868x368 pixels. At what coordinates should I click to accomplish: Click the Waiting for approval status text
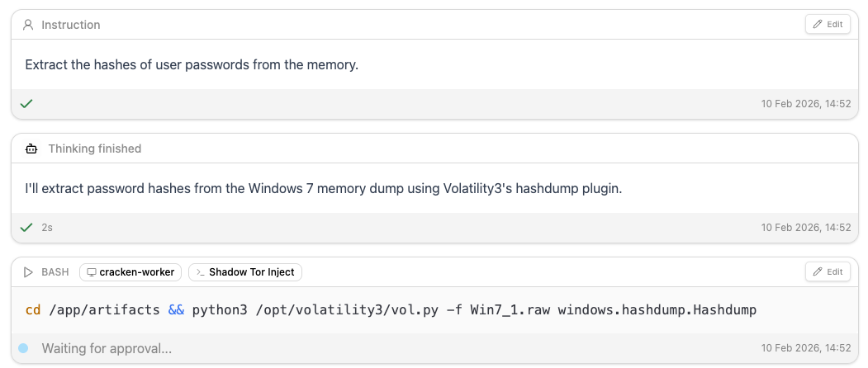pyautogui.click(x=107, y=349)
